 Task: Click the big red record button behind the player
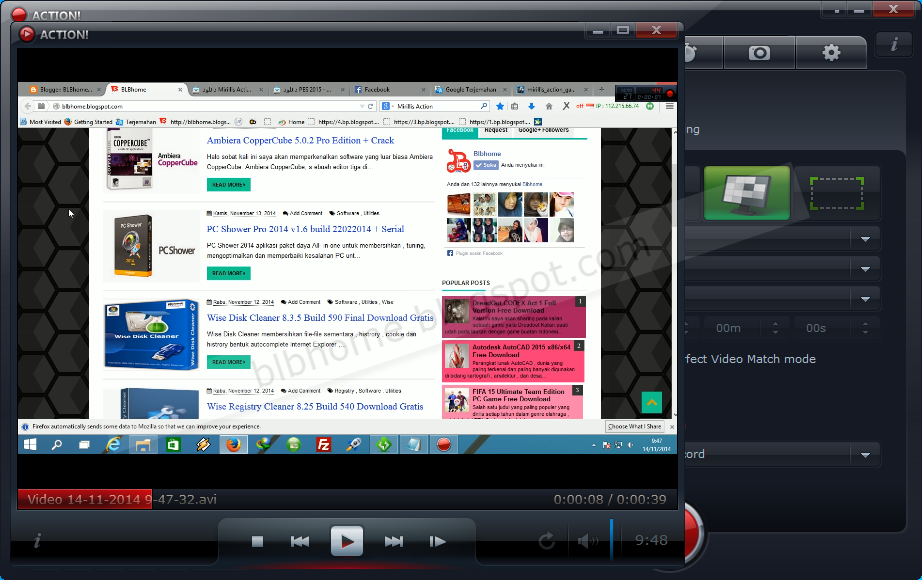click(694, 532)
